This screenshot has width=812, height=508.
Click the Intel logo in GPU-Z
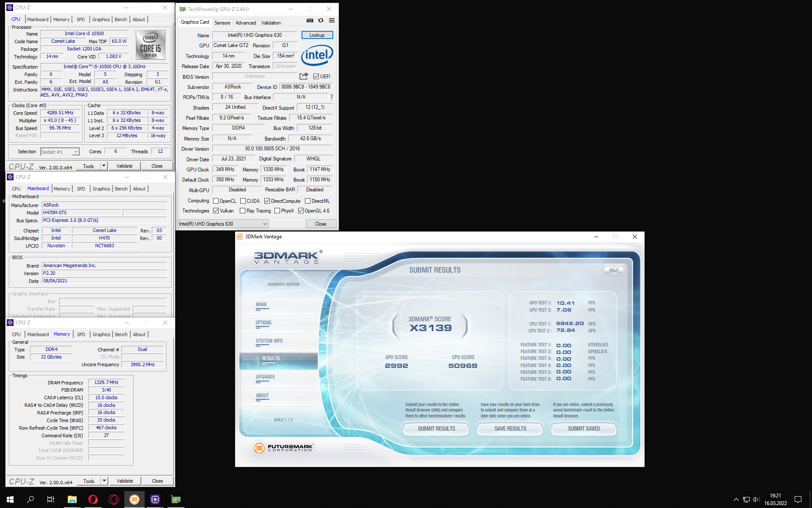coord(317,55)
